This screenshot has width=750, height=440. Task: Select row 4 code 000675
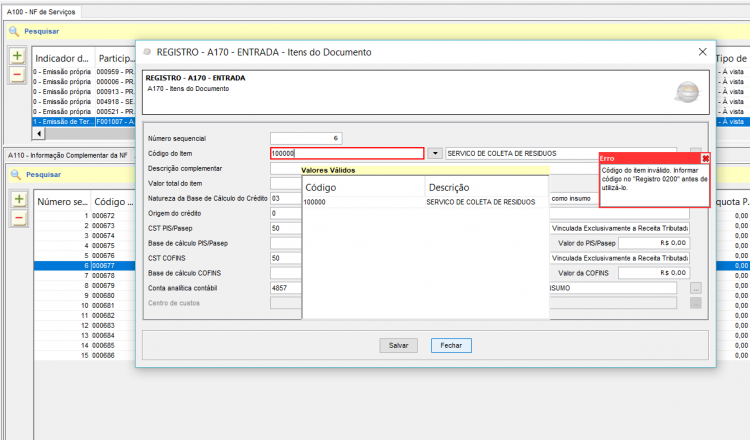tap(85, 246)
